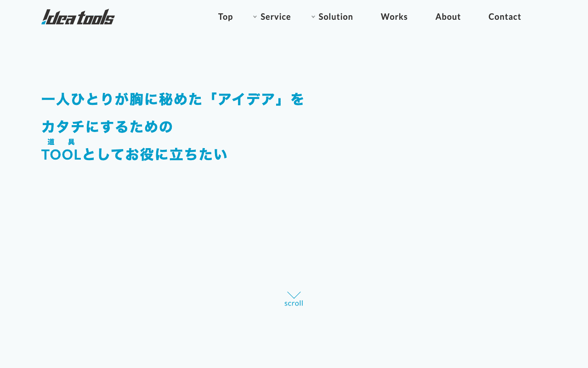Go to the Works page

[x=394, y=17]
